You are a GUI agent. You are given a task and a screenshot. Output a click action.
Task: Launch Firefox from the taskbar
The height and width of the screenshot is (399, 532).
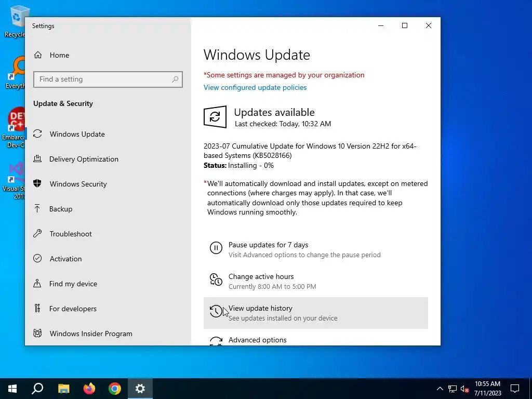pos(89,389)
